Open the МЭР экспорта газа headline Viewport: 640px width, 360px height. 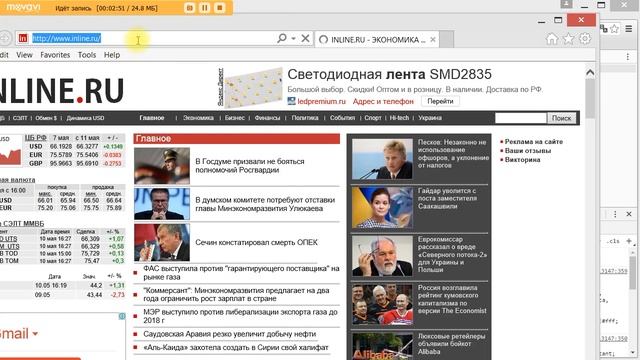pyautogui.click(x=240, y=316)
